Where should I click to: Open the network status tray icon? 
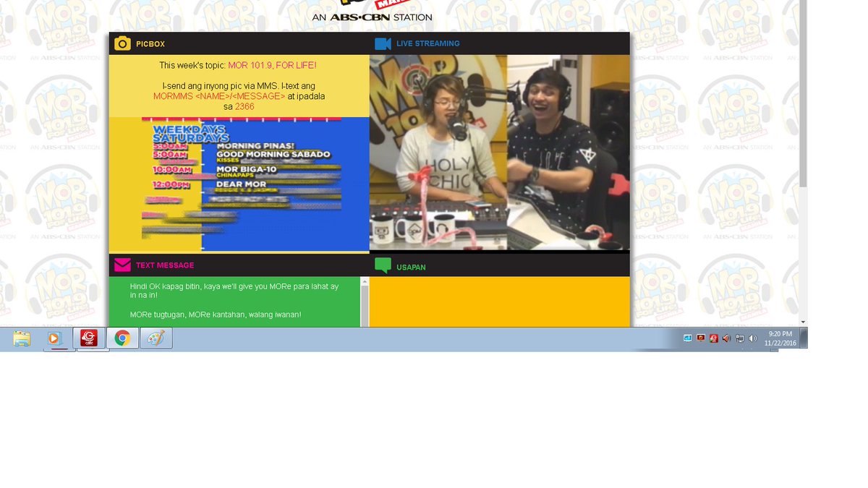point(739,338)
